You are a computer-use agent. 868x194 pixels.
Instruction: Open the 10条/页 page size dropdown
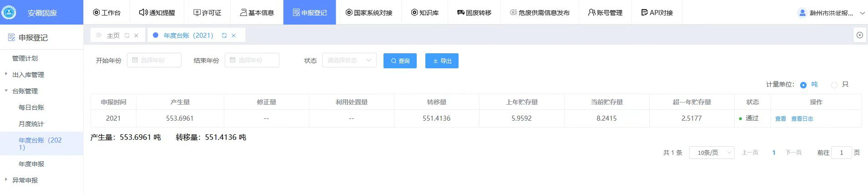pyautogui.click(x=712, y=153)
